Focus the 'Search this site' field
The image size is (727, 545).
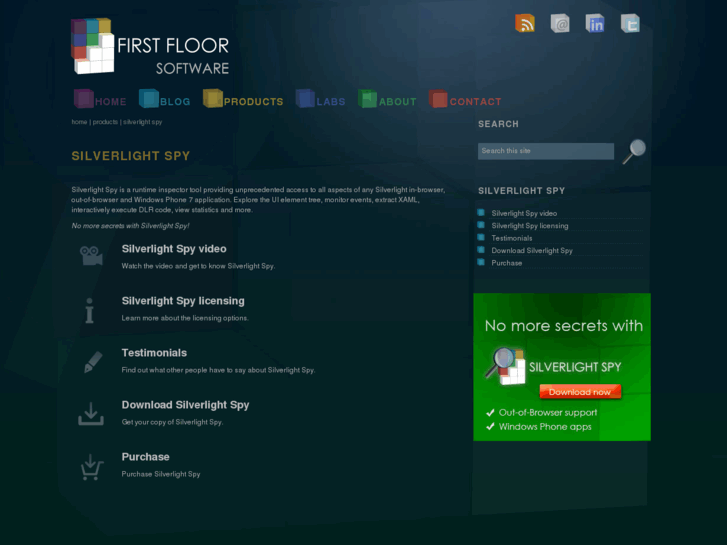click(x=546, y=151)
